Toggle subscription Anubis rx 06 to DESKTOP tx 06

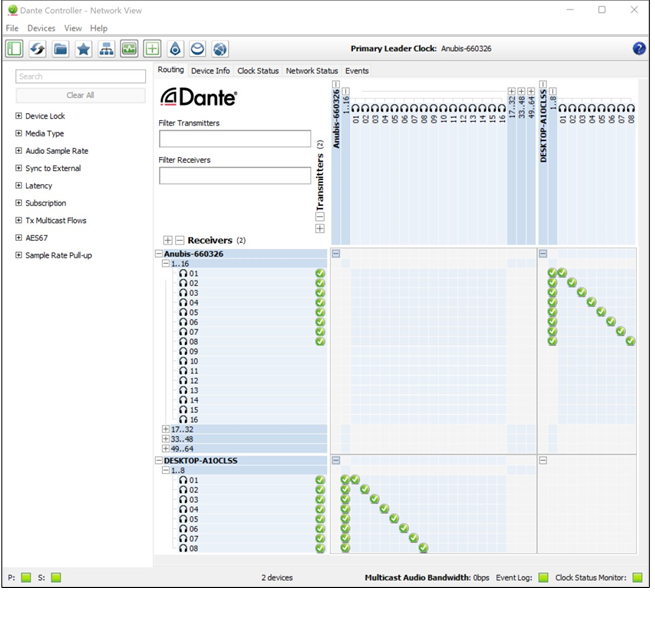click(x=611, y=321)
